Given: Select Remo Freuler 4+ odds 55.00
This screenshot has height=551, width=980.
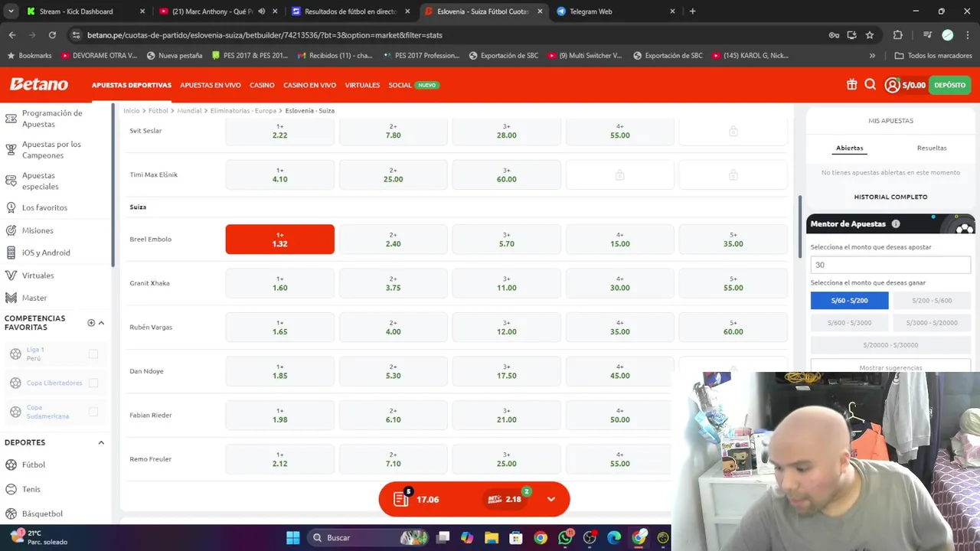Looking at the screenshot, I should click(619, 459).
